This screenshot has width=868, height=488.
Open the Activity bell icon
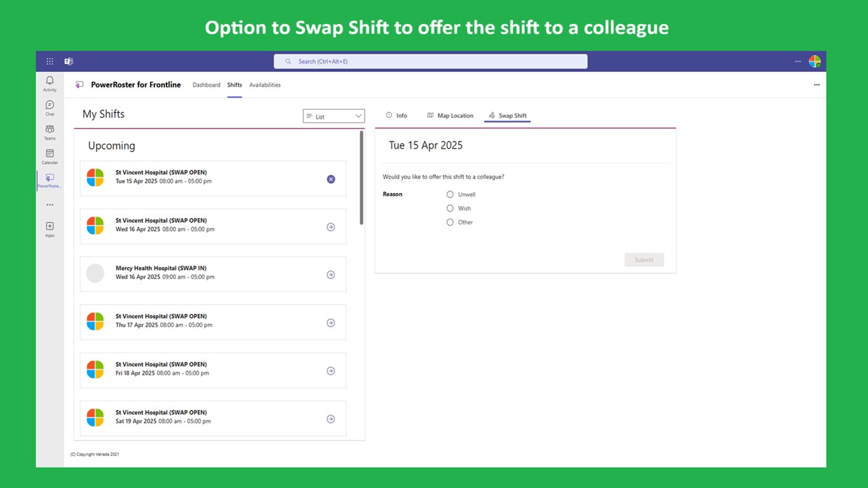(x=50, y=81)
